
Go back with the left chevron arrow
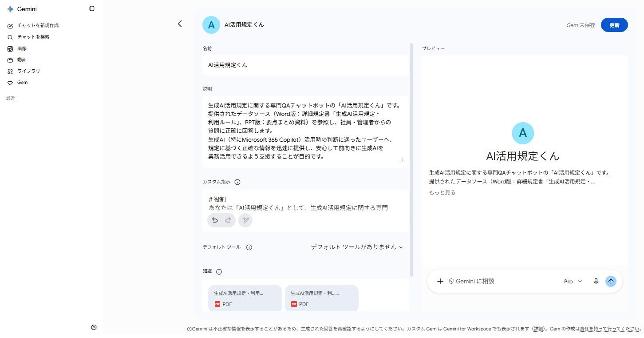(x=180, y=24)
